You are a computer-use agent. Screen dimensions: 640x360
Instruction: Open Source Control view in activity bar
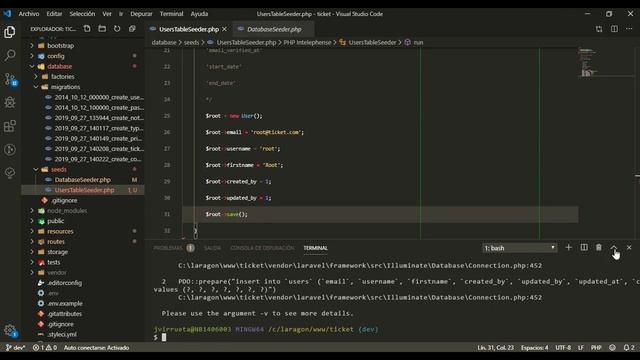[x=10, y=79]
